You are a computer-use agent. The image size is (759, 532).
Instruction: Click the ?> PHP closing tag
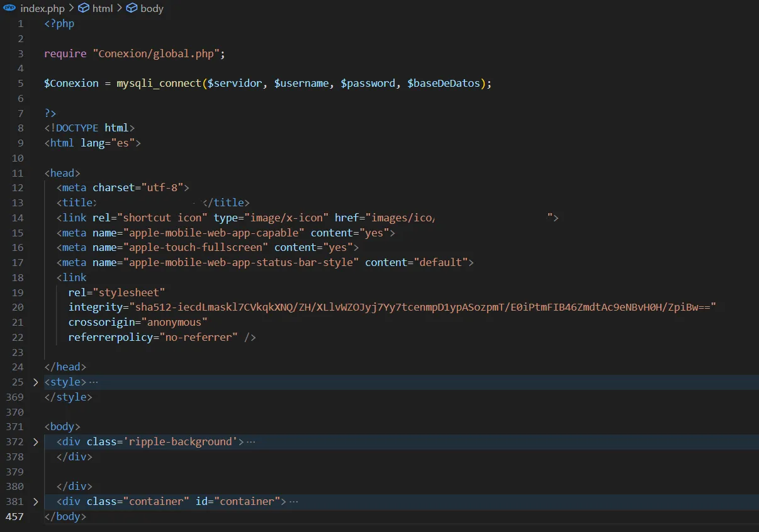50,113
